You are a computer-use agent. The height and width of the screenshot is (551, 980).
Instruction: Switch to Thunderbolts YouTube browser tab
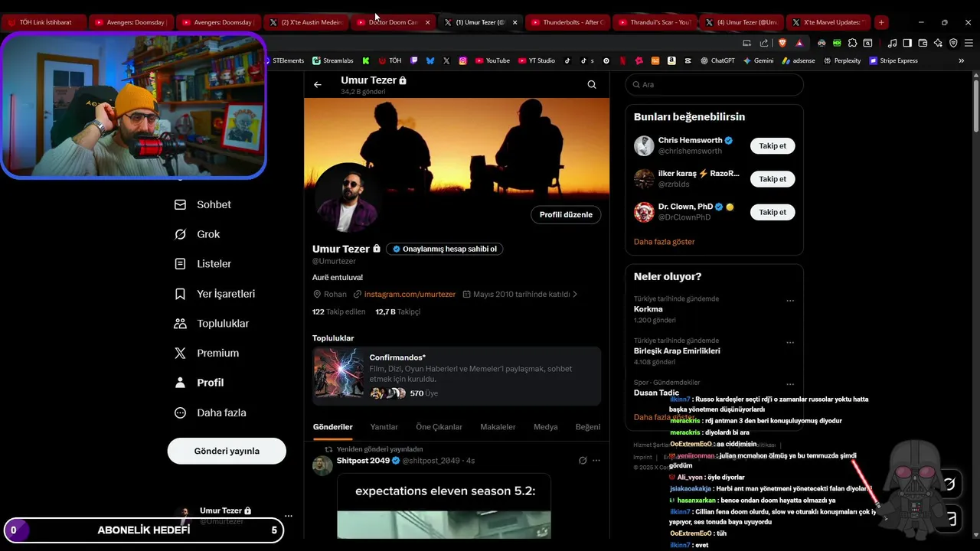click(x=567, y=22)
